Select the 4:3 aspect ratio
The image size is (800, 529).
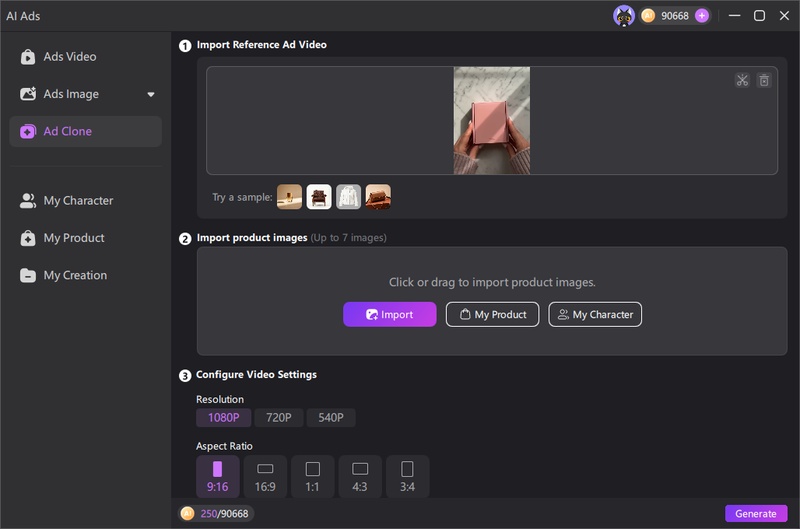[x=360, y=476]
